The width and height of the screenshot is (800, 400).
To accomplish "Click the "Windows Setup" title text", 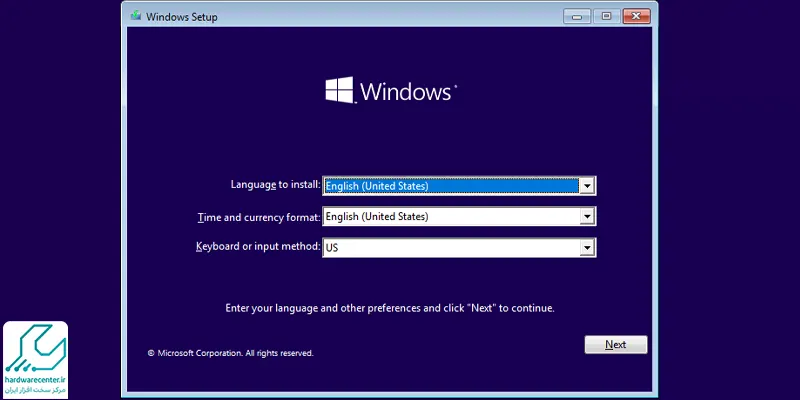I will [182, 17].
